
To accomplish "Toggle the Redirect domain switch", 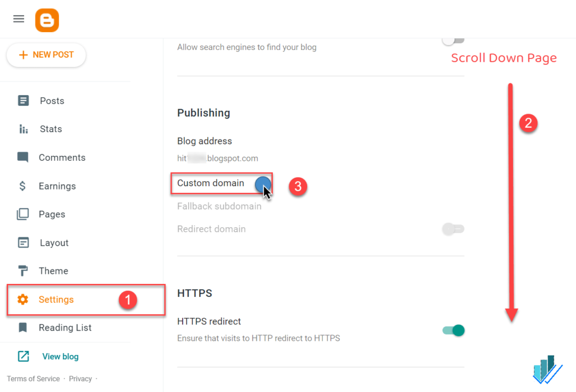I will (453, 229).
